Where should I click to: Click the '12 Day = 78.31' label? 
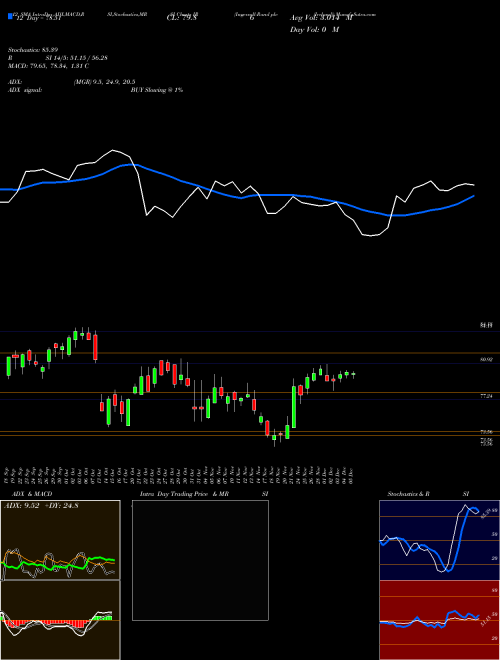37,18
